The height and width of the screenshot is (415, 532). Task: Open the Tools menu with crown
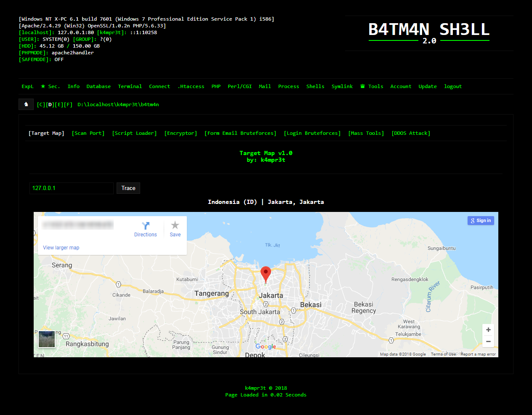click(372, 86)
